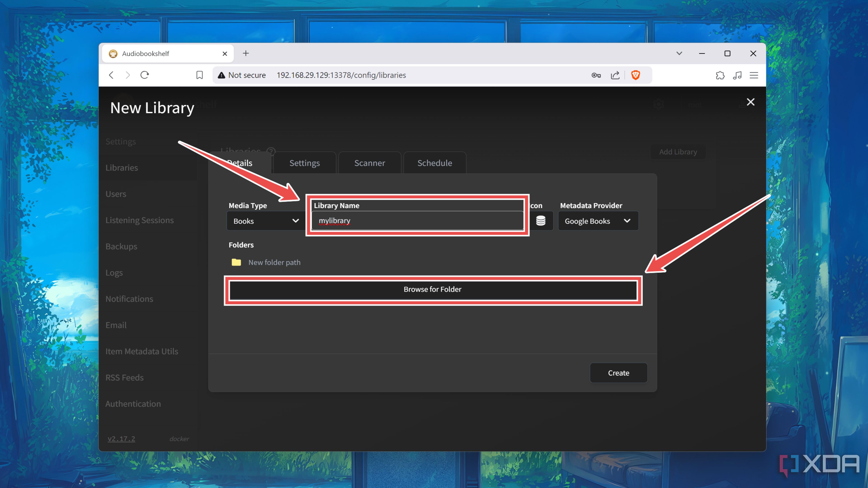Screen dimensions: 868x488
Task: Click the Create button
Action: click(618, 373)
